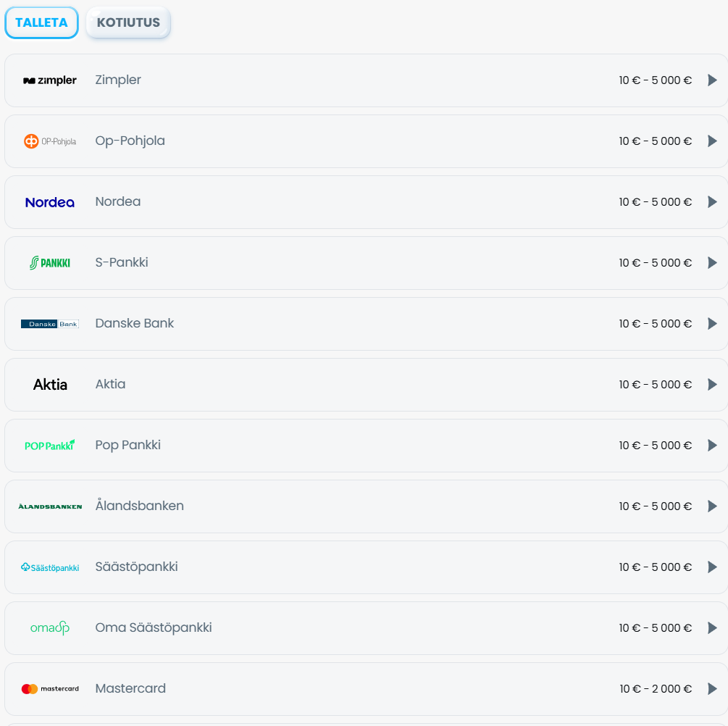Select the Aktia payment method name
728x726 pixels.
[111, 384]
